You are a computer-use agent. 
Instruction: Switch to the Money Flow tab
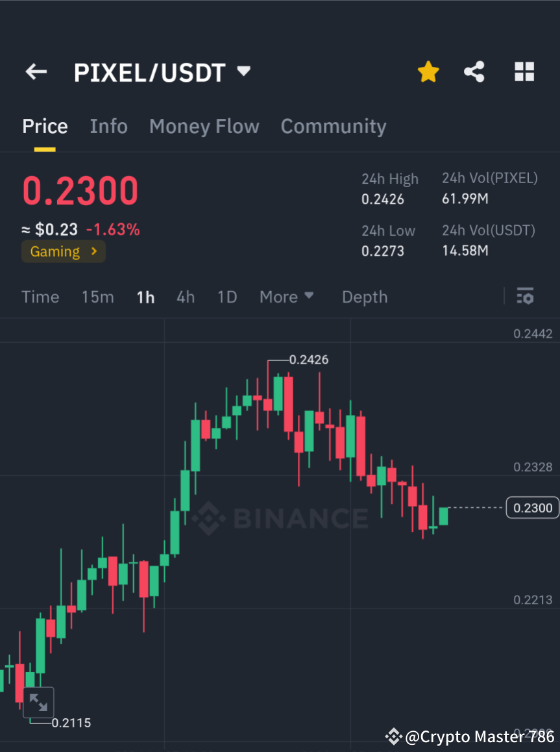(204, 126)
